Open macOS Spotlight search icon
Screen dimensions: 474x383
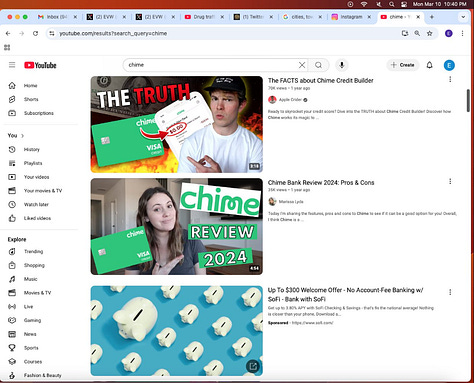pos(392,4)
